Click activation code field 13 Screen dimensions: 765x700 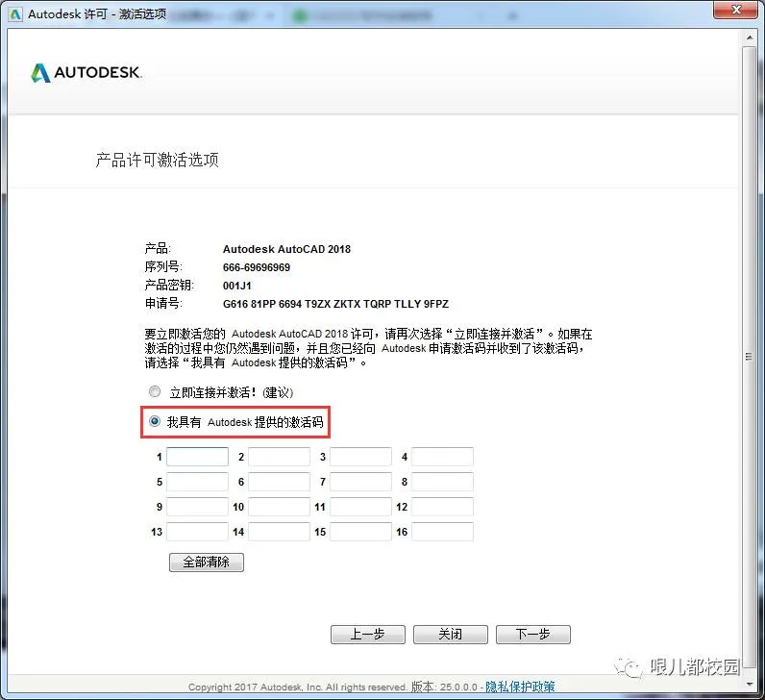tap(197, 532)
